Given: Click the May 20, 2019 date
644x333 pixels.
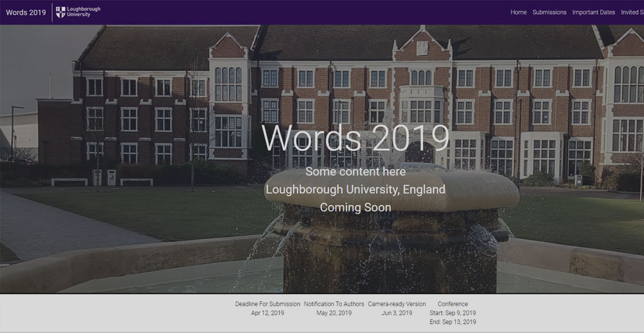Looking at the screenshot, I should pos(334,313).
